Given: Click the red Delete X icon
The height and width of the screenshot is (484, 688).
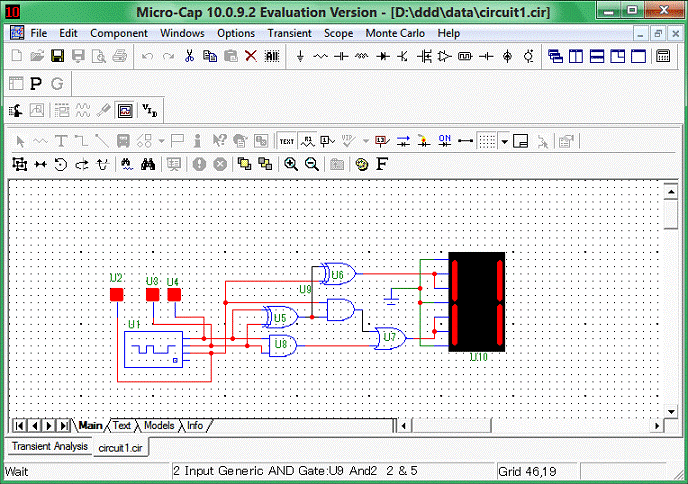Looking at the screenshot, I should tap(251, 56).
